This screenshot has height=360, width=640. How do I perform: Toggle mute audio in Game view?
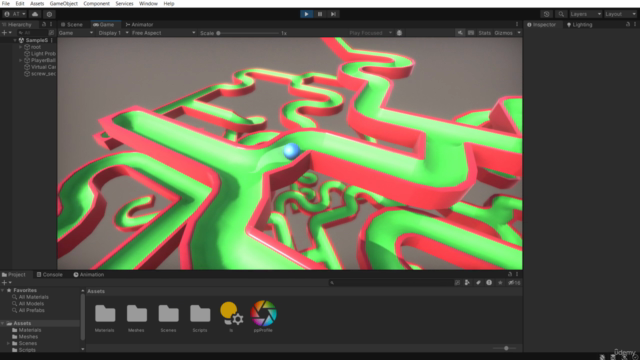460,33
